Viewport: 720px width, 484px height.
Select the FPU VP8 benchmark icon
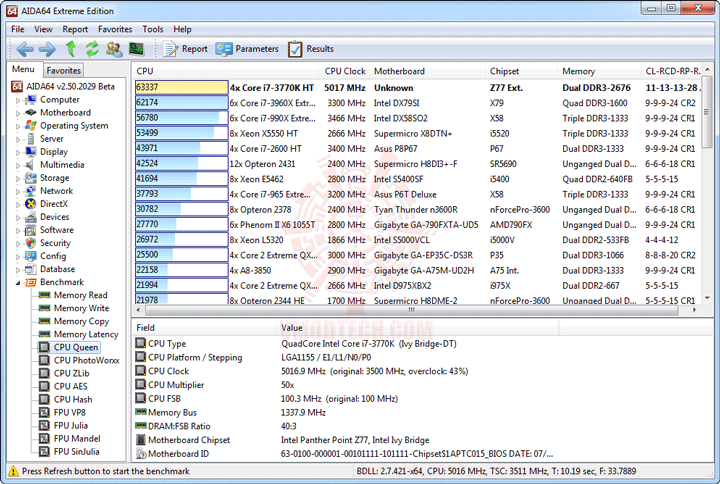[x=45, y=412]
